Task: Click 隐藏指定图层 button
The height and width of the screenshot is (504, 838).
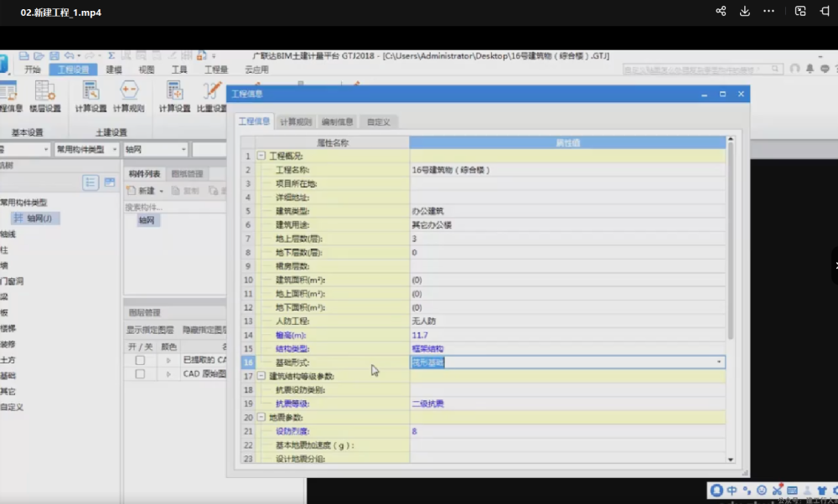Action: point(204,330)
